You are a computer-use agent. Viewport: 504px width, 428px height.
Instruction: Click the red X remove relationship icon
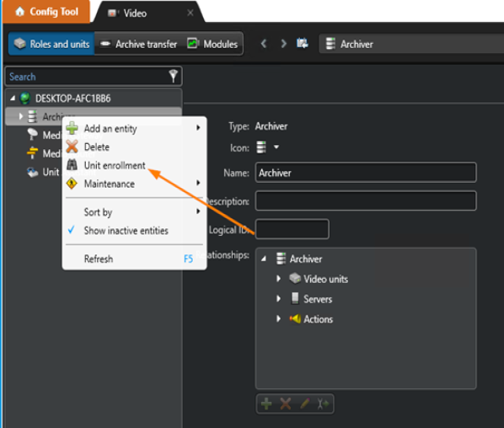point(285,404)
